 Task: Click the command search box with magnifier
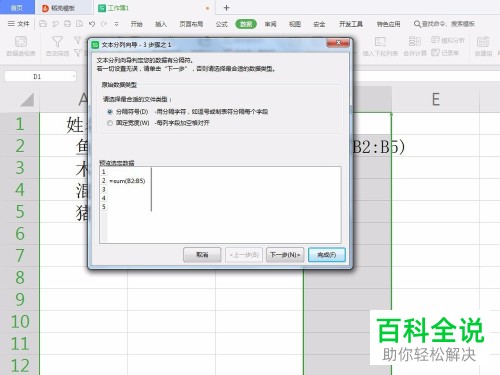(x=444, y=24)
